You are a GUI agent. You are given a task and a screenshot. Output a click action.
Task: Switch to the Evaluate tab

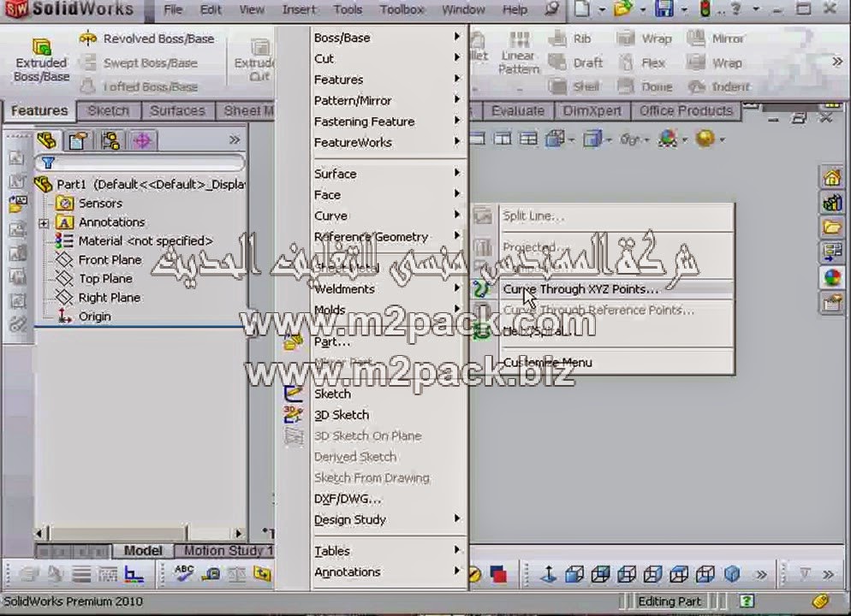coord(518,110)
